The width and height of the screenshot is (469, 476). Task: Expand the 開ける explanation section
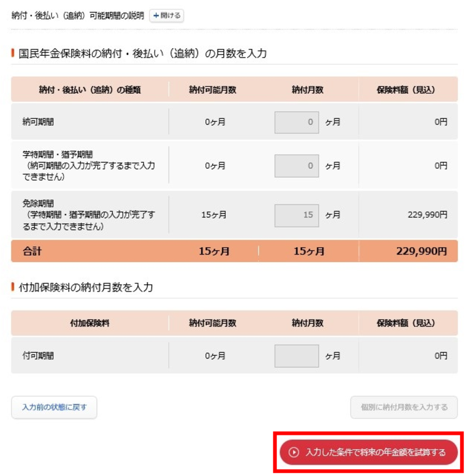[x=166, y=16]
